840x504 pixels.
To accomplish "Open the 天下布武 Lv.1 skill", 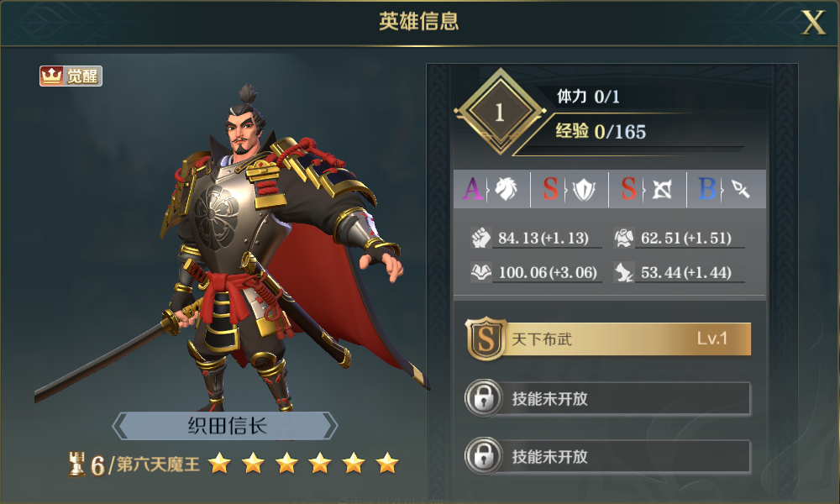I will click(608, 339).
